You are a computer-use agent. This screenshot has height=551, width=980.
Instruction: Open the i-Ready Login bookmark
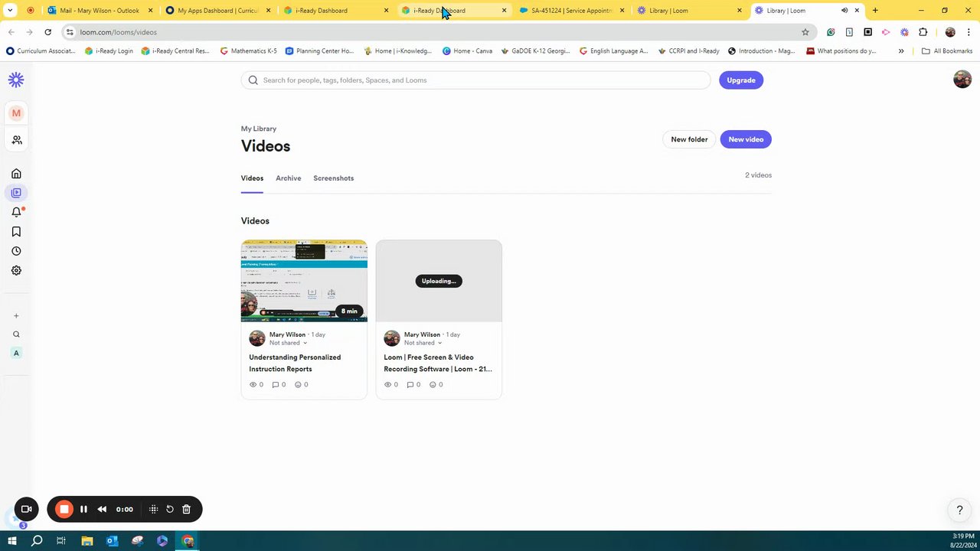(x=109, y=51)
